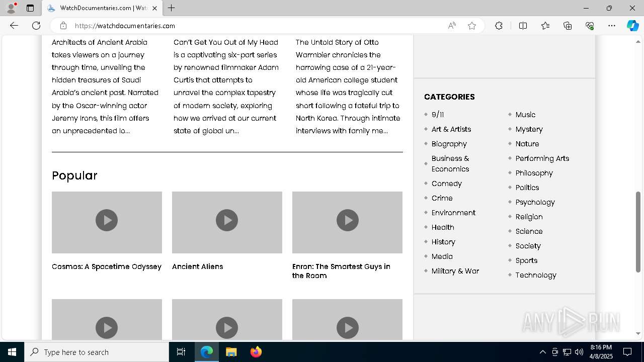View site information padlock icon
Screen dimensions: 644x362
click(x=63, y=26)
